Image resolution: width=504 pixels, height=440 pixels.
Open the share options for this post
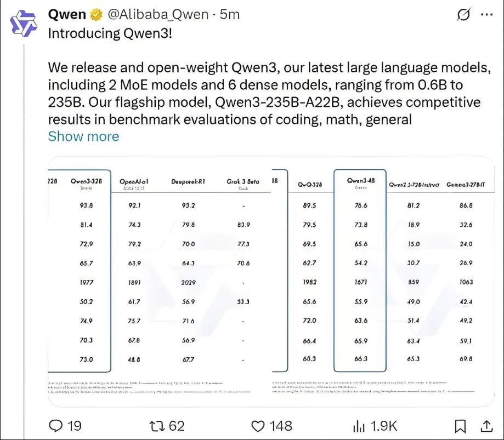click(486, 426)
